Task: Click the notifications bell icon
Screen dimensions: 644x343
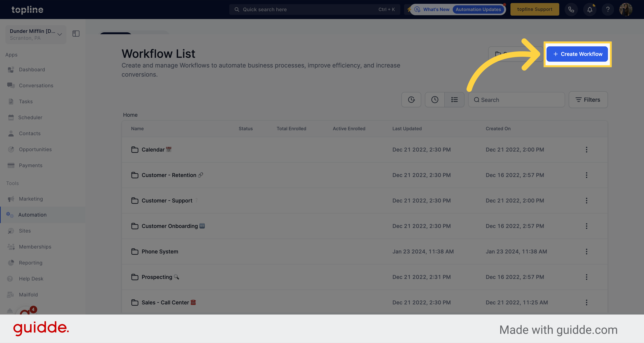Action: pos(590,9)
